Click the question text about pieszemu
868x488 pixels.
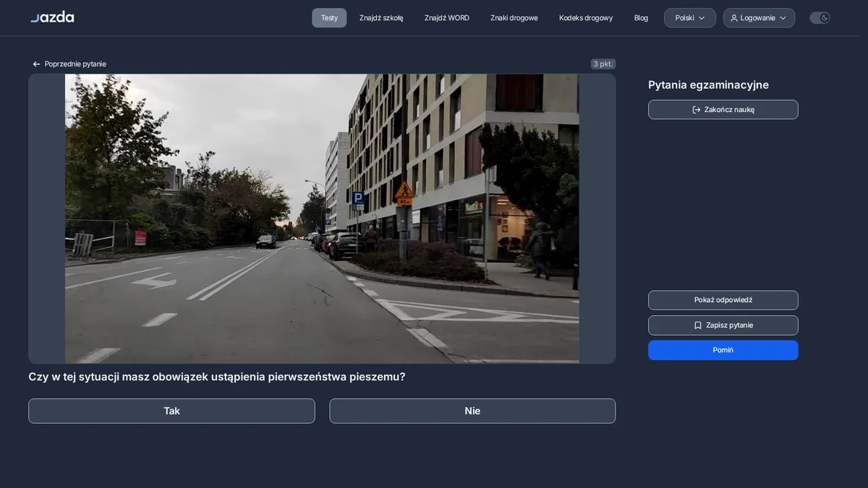click(x=217, y=377)
